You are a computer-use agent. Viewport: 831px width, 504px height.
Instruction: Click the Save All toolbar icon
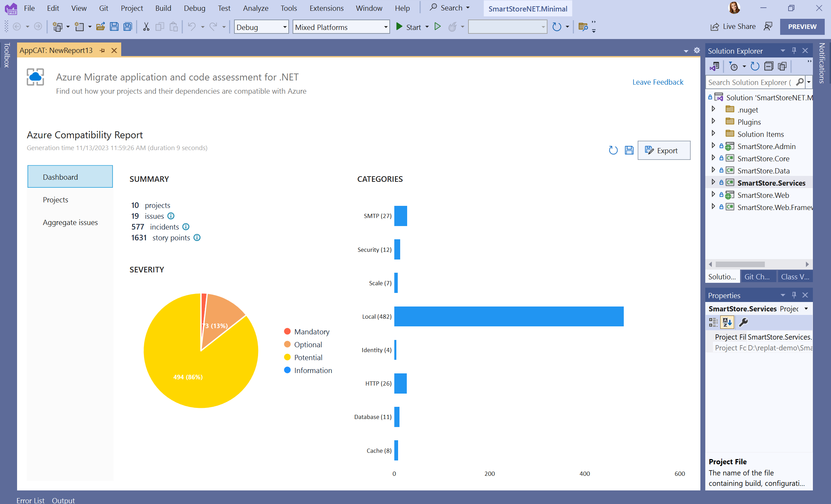pyautogui.click(x=128, y=27)
